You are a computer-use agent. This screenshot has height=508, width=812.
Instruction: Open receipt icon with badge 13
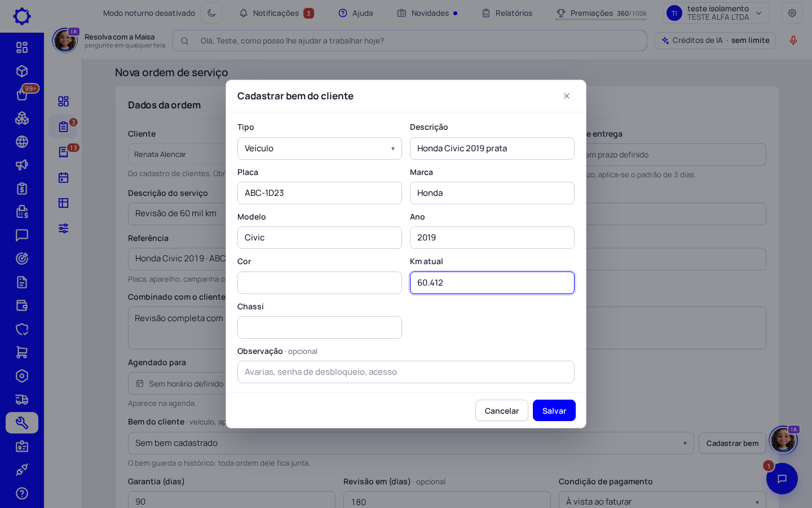pyautogui.click(x=63, y=152)
